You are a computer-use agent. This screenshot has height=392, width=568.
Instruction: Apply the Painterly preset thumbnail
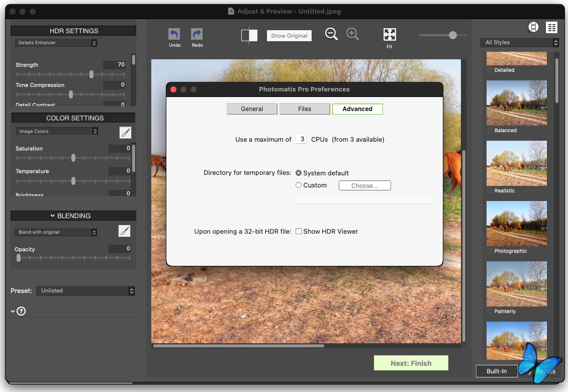pyautogui.click(x=517, y=284)
